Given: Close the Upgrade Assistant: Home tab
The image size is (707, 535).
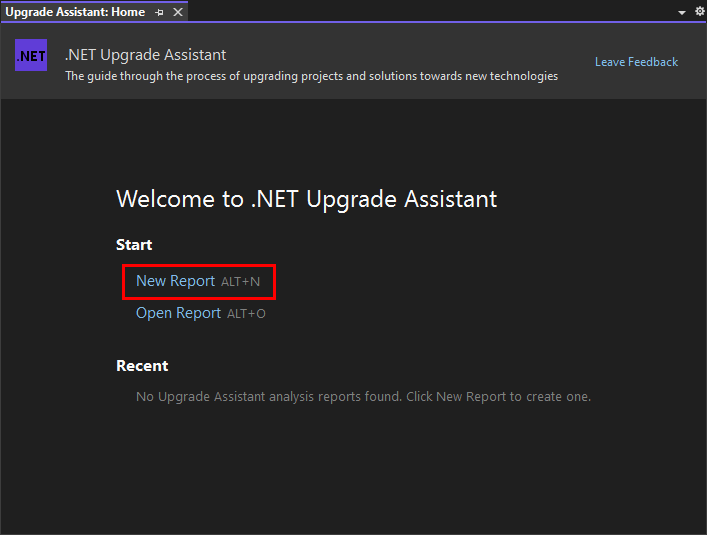Looking at the screenshot, I should coord(178,12).
